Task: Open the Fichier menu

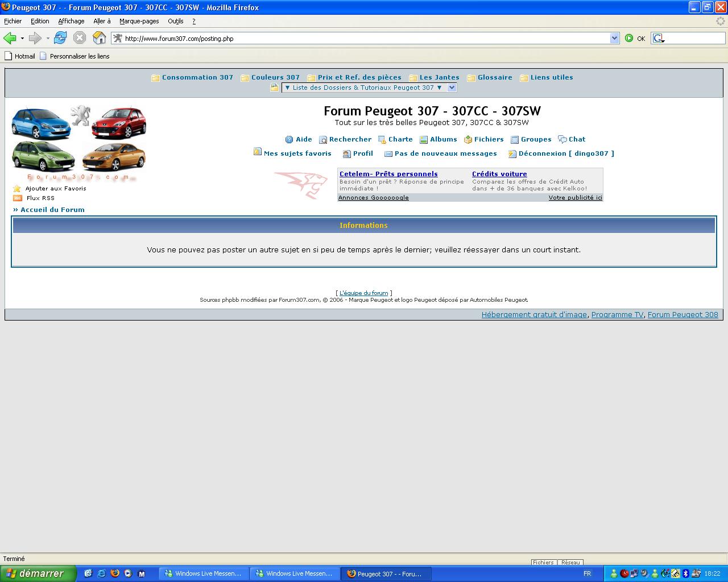Action: [13, 21]
